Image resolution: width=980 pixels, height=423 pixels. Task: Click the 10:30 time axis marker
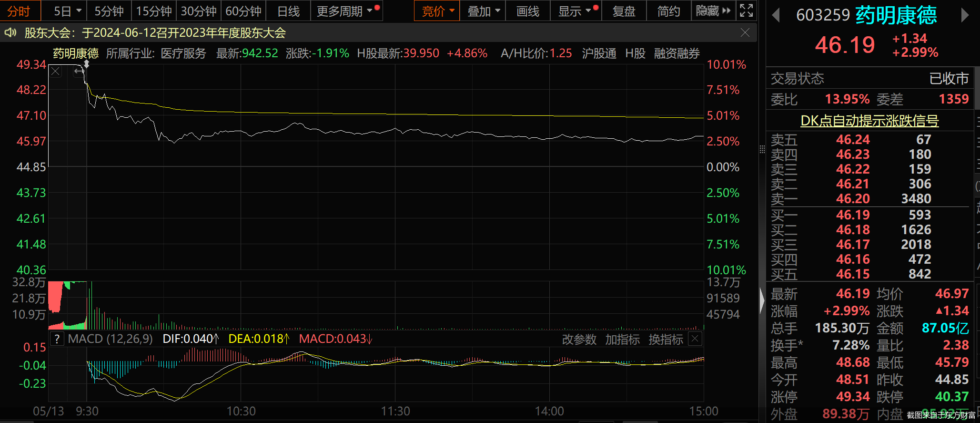pyautogui.click(x=241, y=411)
